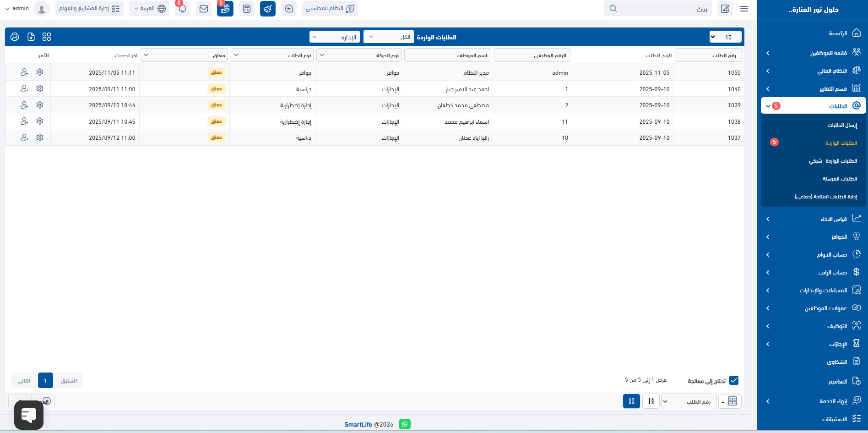Click the بحث search field
This screenshot has height=433, width=868.
(x=658, y=9)
